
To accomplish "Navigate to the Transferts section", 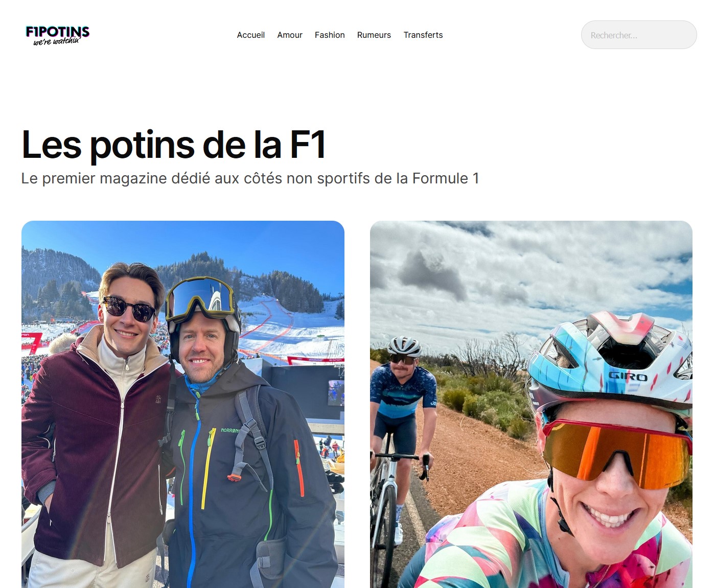I will point(423,35).
